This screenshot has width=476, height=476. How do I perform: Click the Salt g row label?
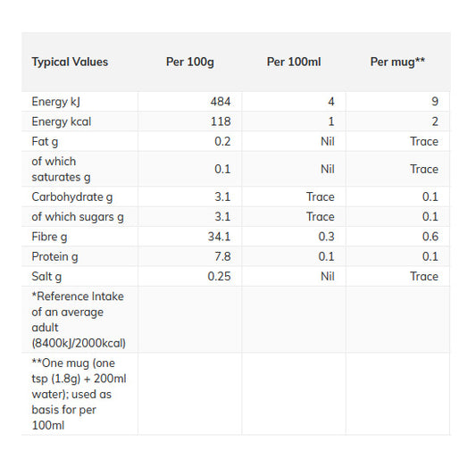(46, 277)
